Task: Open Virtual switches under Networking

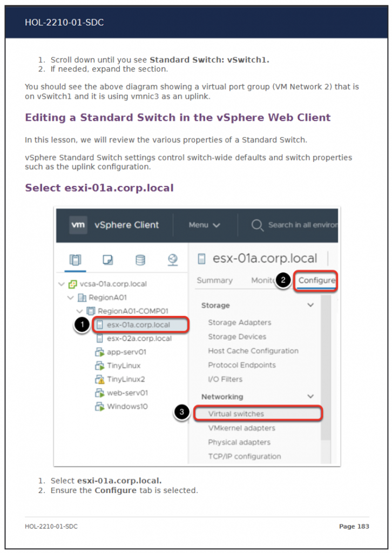Action: tap(236, 414)
